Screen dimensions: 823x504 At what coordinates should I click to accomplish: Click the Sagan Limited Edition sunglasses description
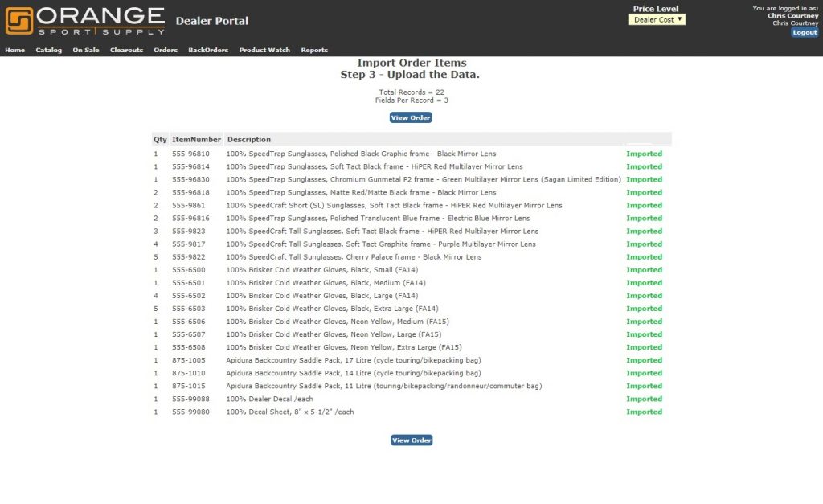point(424,179)
